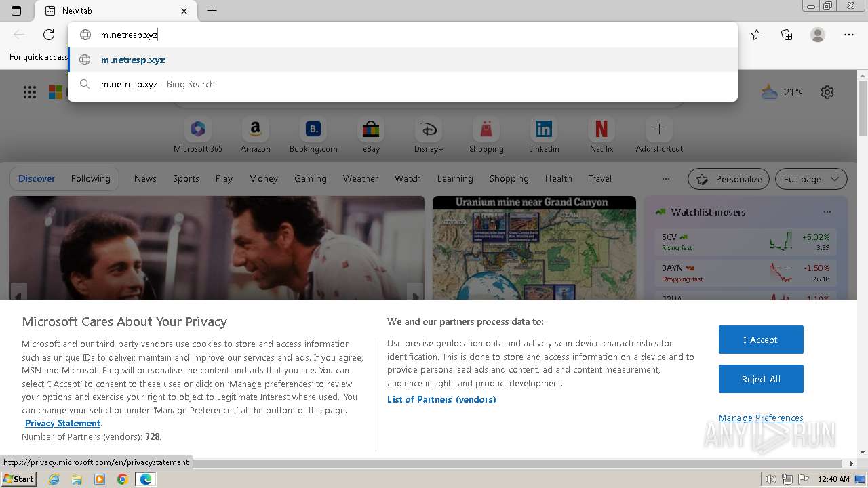Select m.netresp.xyz URL suggestion
Screen dimensions: 868x488
[x=403, y=60]
